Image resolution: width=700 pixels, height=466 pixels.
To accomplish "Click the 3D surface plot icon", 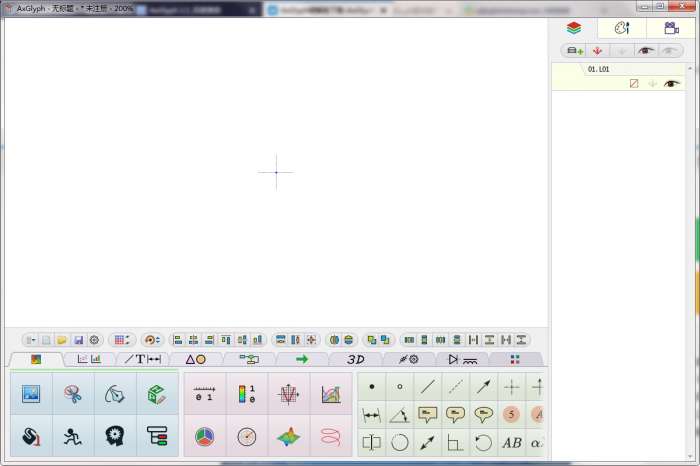I will [288, 437].
